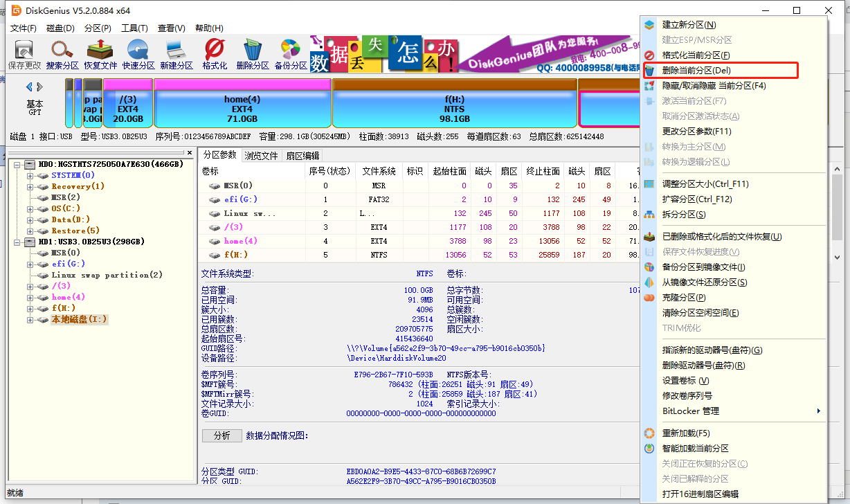This screenshot has width=850, height=504.
Task: Expand the Recovery(1) tree node
Action: [x=30, y=187]
